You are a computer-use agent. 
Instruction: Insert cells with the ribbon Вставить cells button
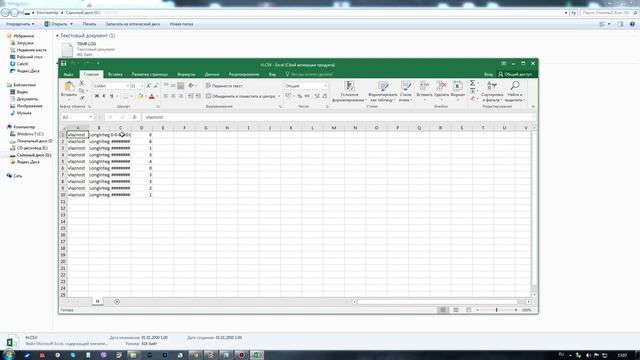tap(424, 91)
